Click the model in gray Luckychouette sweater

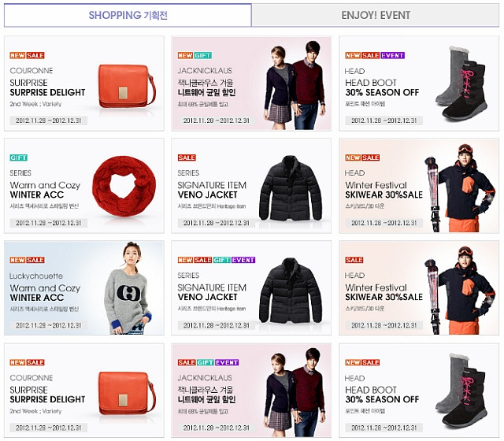pyautogui.click(x=129, y=287)
